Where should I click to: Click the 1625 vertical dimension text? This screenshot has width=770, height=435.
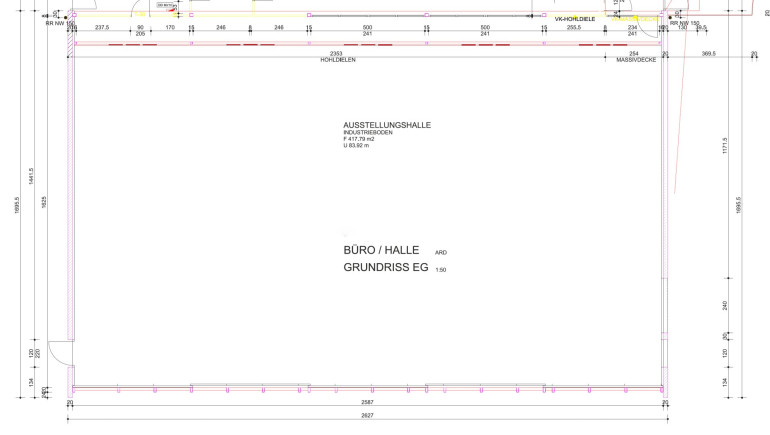pos(43,201)
